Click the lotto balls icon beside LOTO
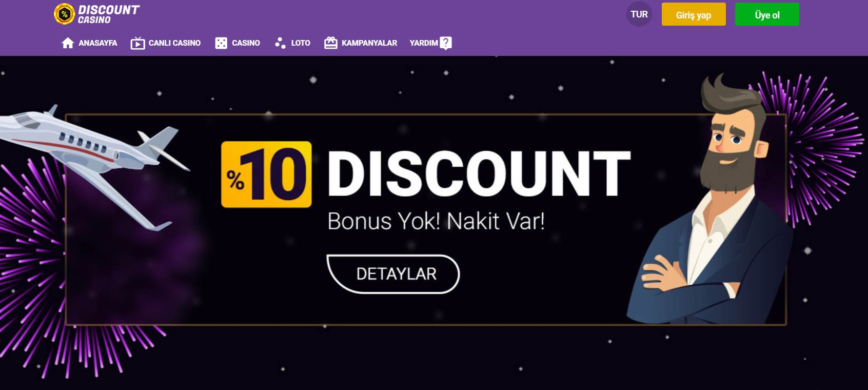 [x=280, y=43]
